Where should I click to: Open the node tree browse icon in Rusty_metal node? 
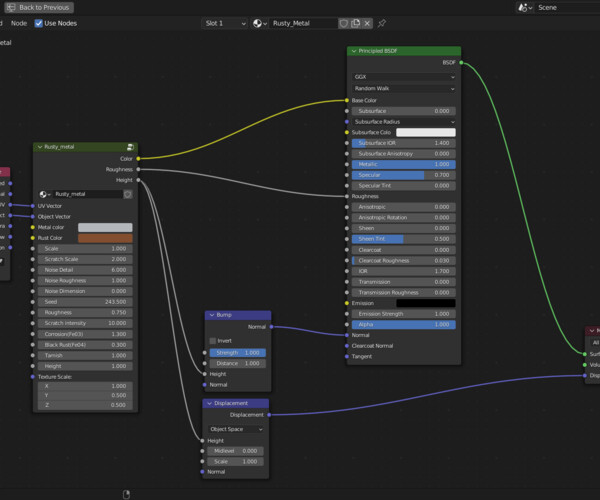45,194
